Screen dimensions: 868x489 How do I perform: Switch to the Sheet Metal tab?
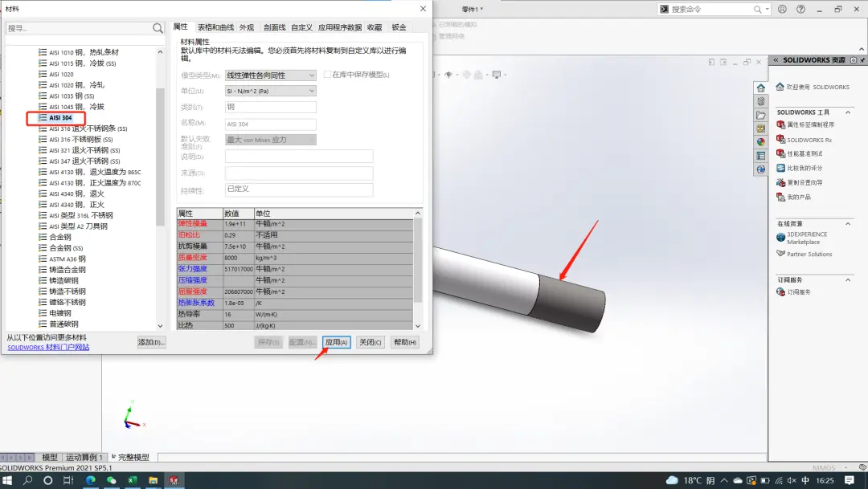coord(399,27)
